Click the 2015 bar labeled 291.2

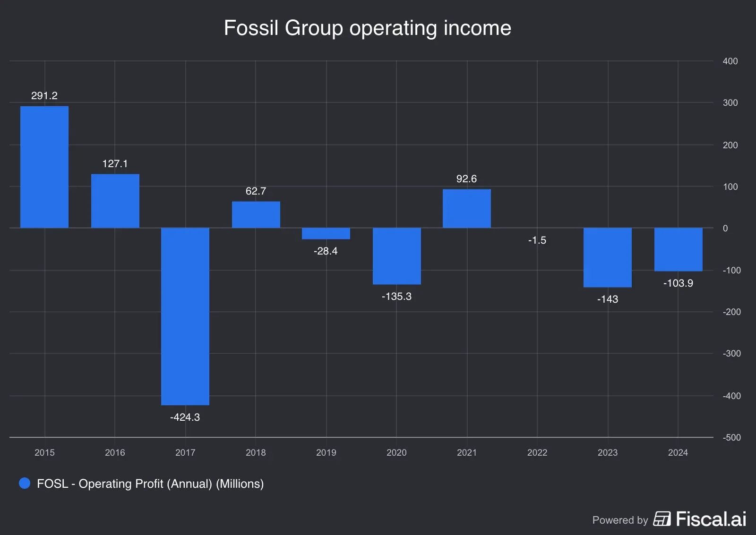44,167
